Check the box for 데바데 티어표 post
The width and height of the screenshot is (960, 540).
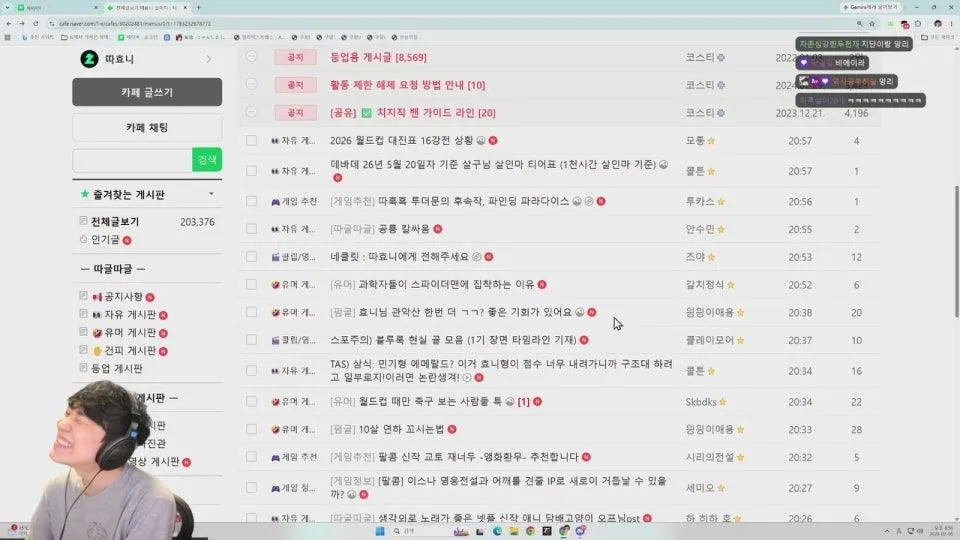tap(252, 171)
